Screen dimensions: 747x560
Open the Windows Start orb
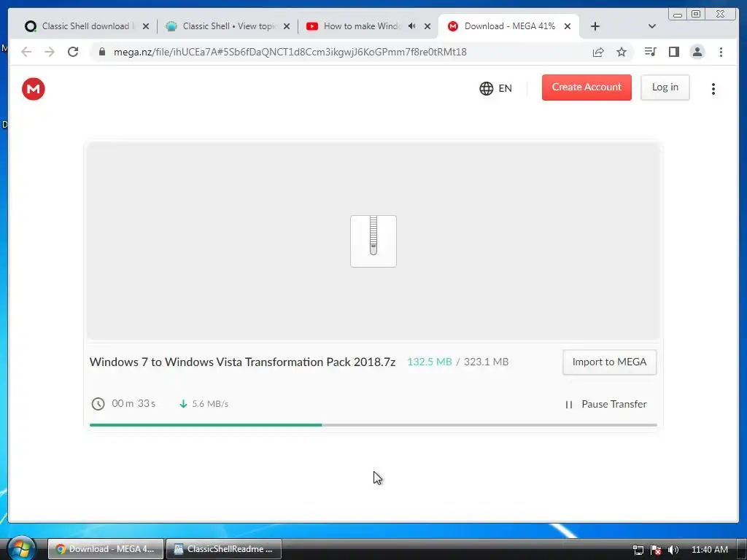(x=21, y=548)
